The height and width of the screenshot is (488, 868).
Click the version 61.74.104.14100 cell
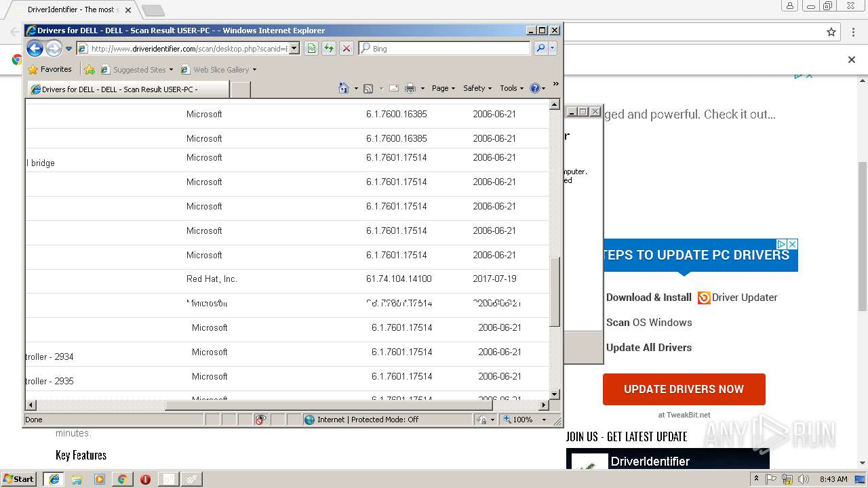pyautogui.click(x=399, y=279)
